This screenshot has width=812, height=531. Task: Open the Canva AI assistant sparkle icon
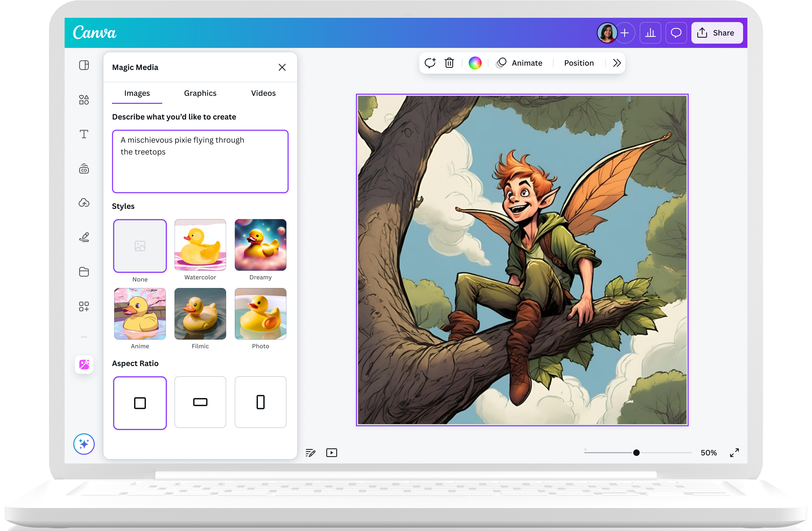coord(83,444)
